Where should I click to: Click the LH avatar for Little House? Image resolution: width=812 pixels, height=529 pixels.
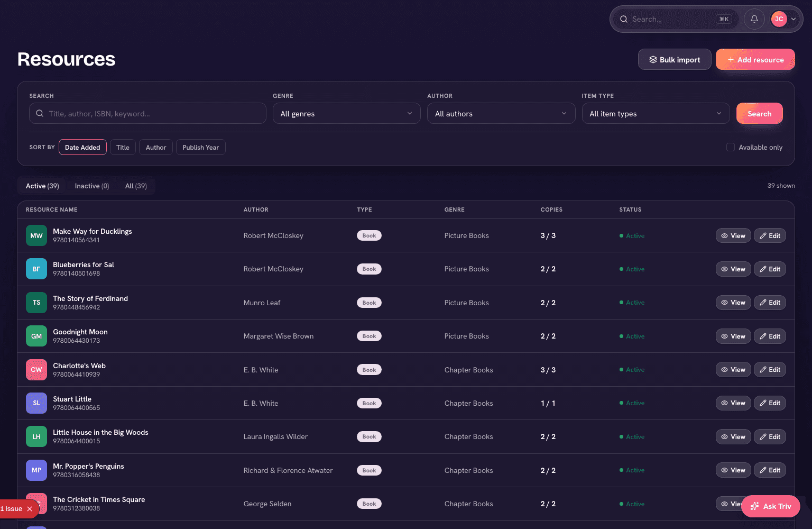coord(36,436)
